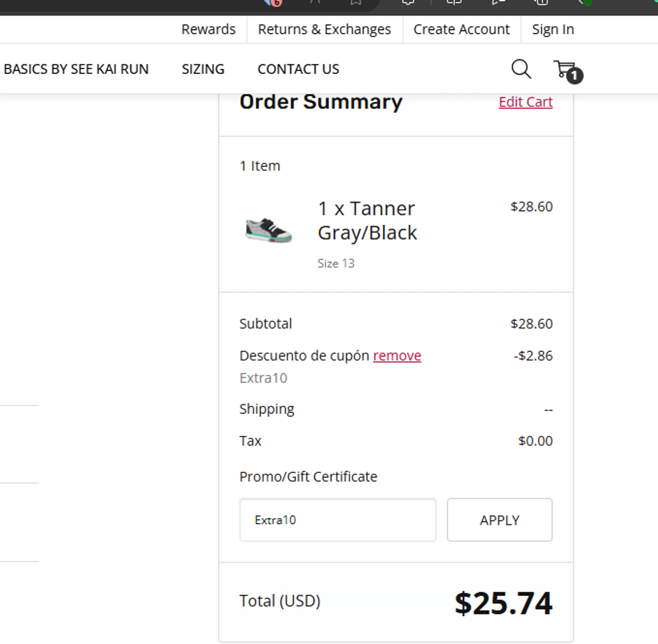Image resolution: width=658 pixels, height=644 pixels.
Task: Go to Returns & Exchanges
Action: tap(324, 29)
